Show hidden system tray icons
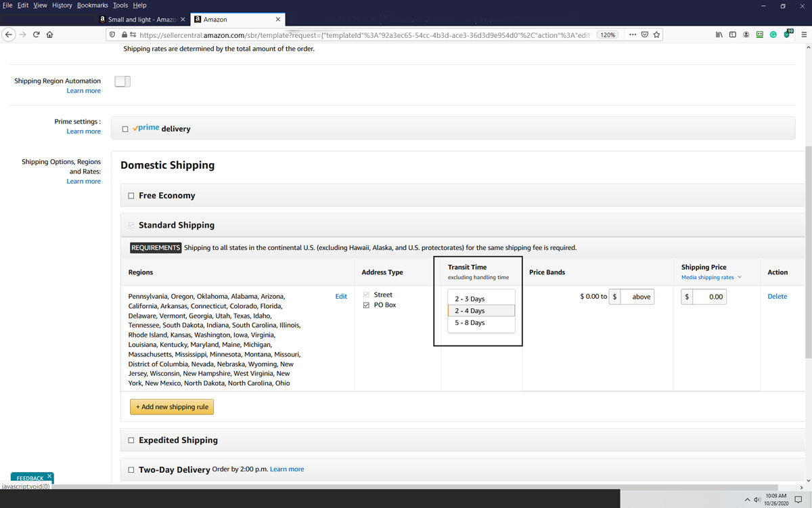Image resolution: width=812 pixels, height=508 pixels. point(747,500)
